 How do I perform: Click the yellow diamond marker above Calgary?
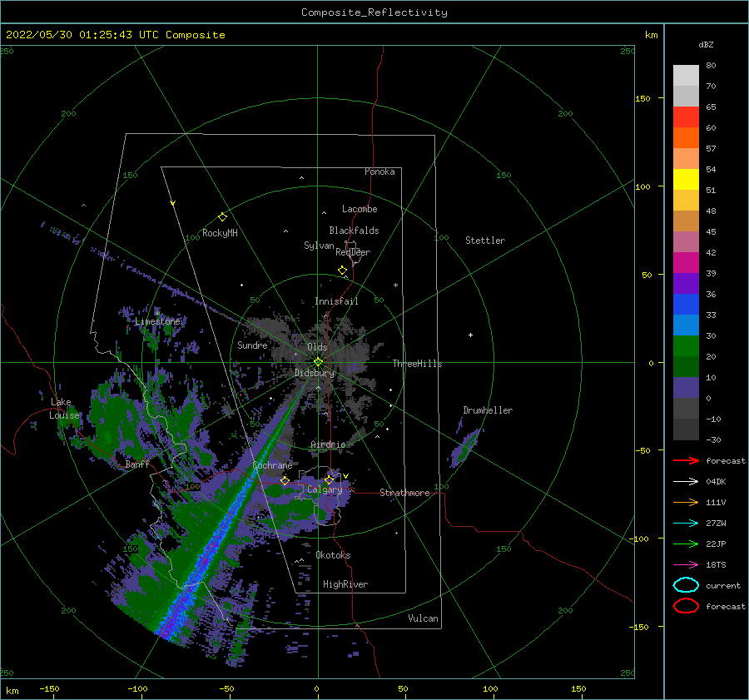tap(329, 479)
